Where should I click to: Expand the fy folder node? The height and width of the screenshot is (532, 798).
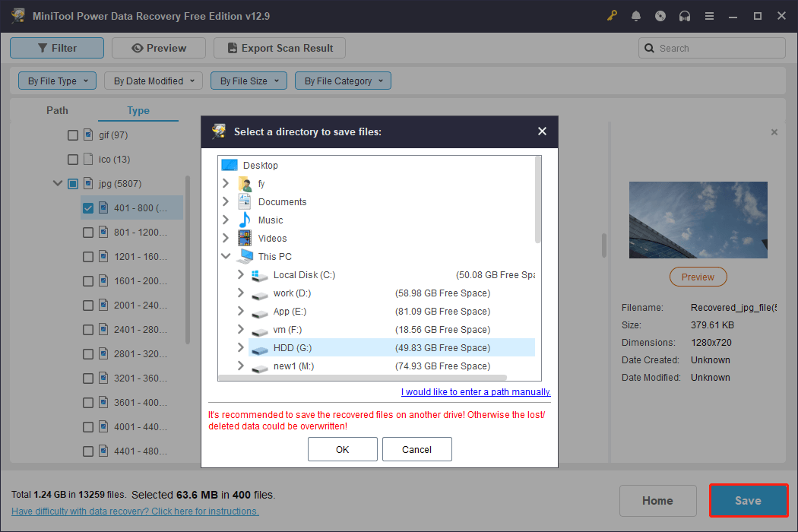click(x=226, y=183)
